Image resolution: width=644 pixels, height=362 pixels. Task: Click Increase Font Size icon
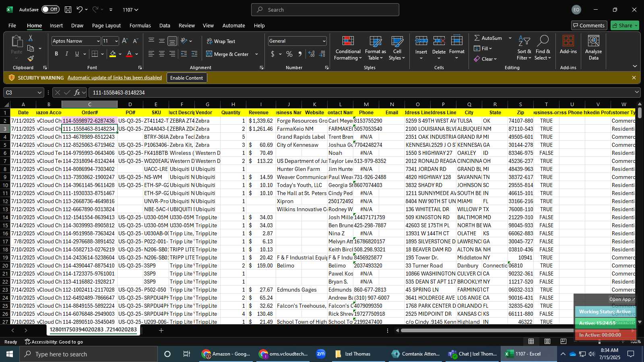(x=125, y=41)
